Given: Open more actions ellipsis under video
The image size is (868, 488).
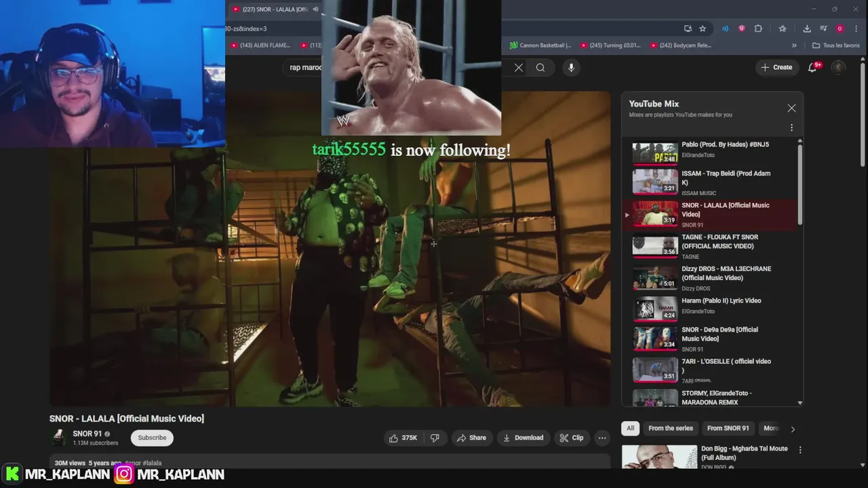Looking at the screenshot, I should click(x=602, y=438).
